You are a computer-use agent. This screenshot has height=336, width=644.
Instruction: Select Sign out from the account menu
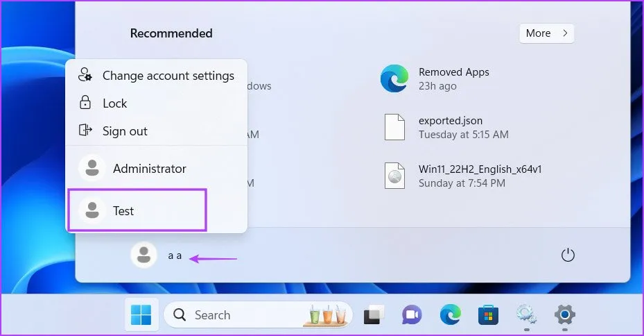pos(125,131)
